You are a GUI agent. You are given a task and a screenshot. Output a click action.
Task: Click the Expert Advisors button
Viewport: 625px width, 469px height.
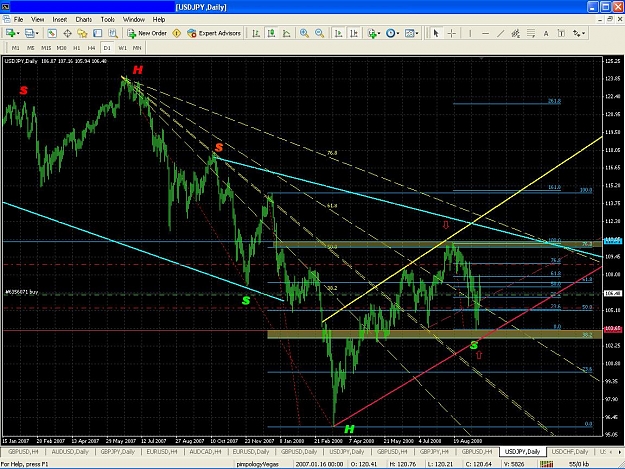(x=214, y=33)
